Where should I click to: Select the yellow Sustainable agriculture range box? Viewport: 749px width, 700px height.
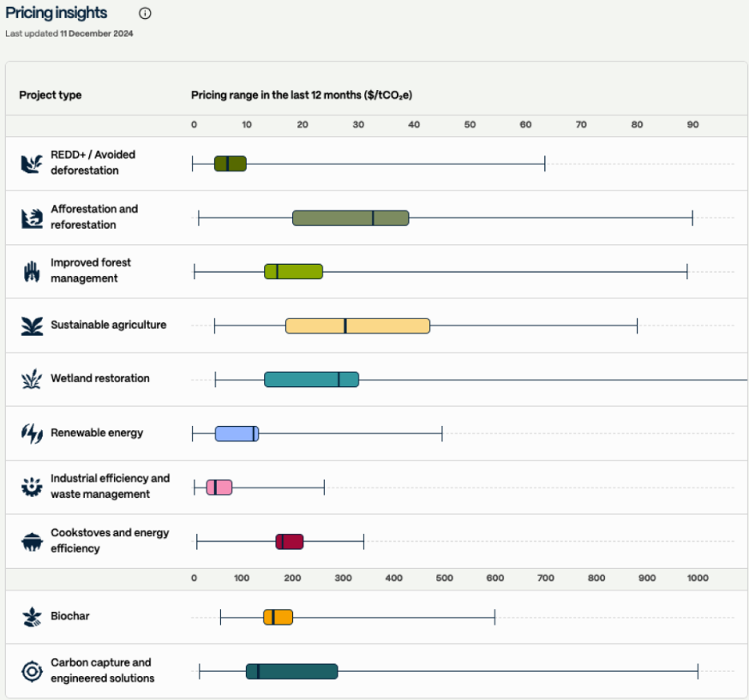coord(357,326)
